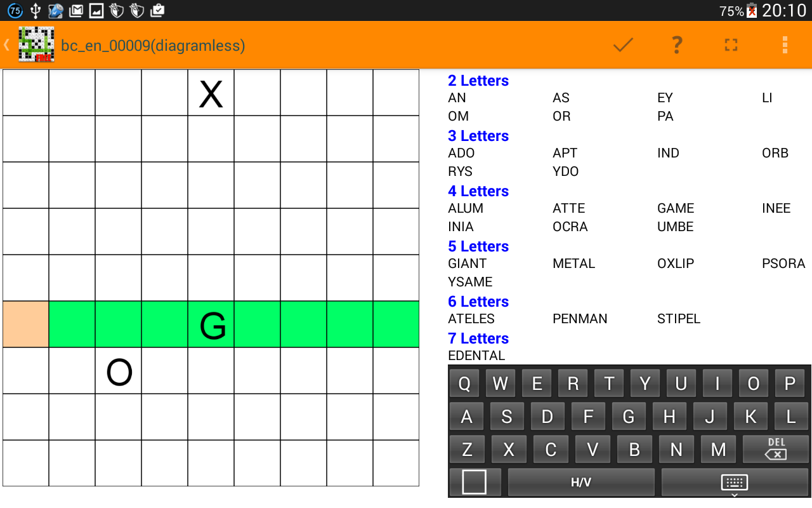812x508 pixels.
Task: Tap the crossword app icon beside the title
Action: tap(35, 44)
